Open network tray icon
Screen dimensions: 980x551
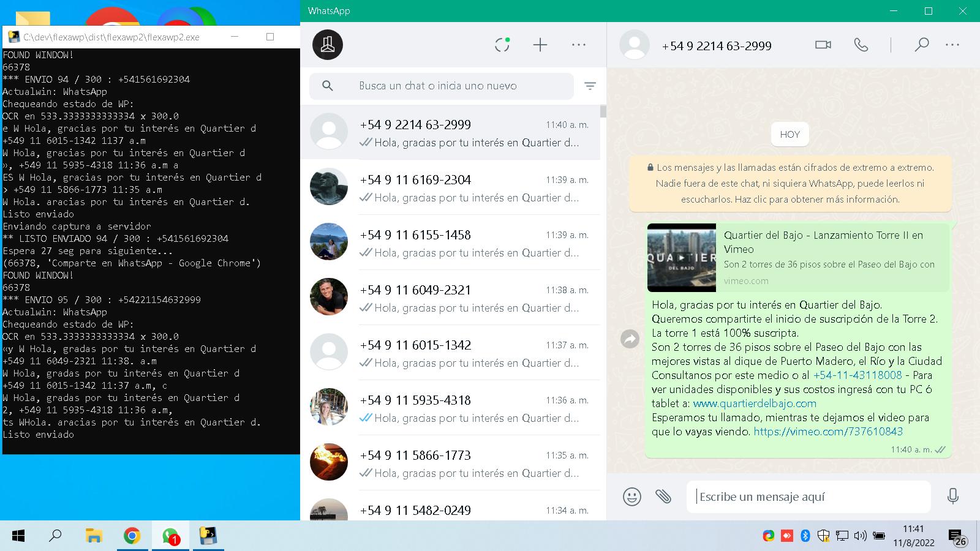(x=842, y=536)
